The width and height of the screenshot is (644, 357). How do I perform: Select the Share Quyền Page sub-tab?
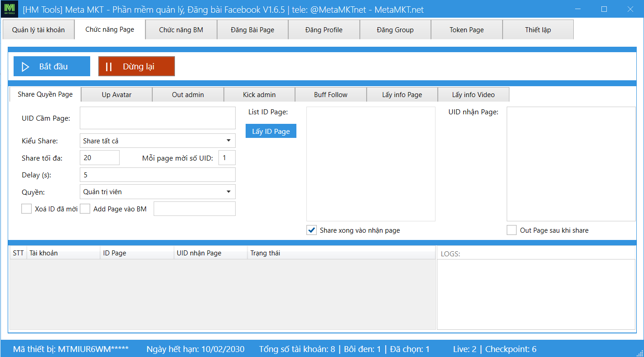tap(45, 94)
